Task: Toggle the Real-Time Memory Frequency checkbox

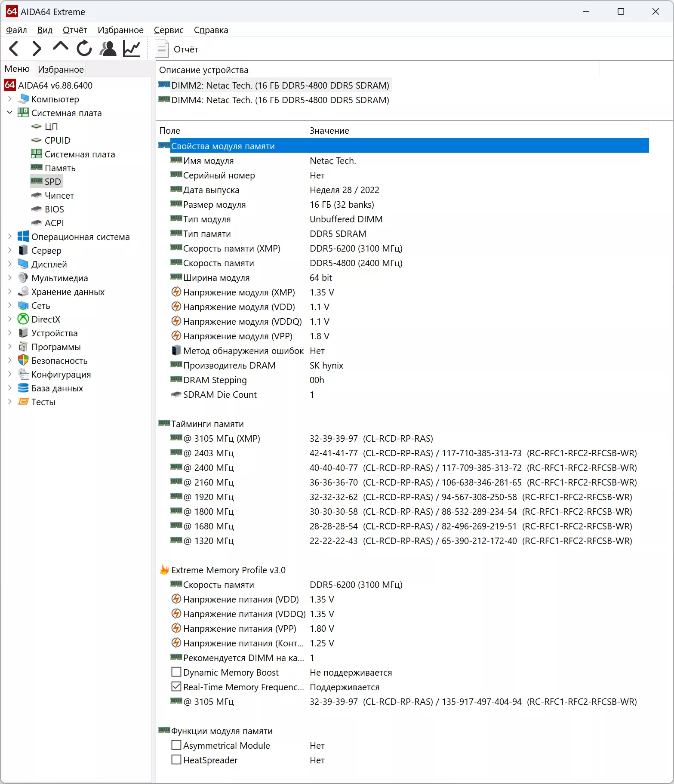Action: [x=176, y=686]
